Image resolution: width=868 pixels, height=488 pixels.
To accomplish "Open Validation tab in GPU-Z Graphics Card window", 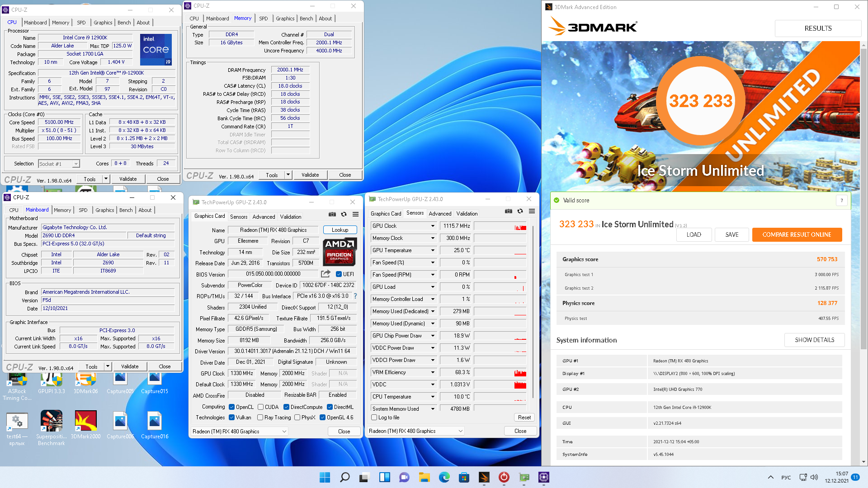I will pos(291,217).
